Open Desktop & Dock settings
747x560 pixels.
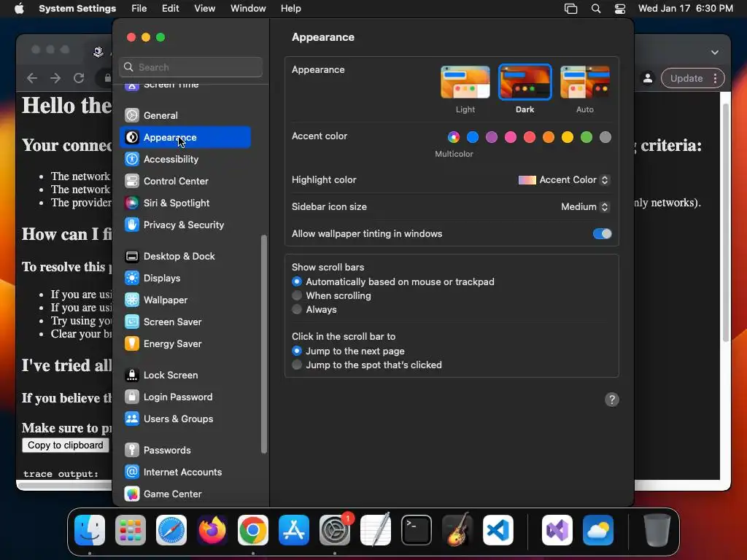pyautogui.click(x=185, y=256)
